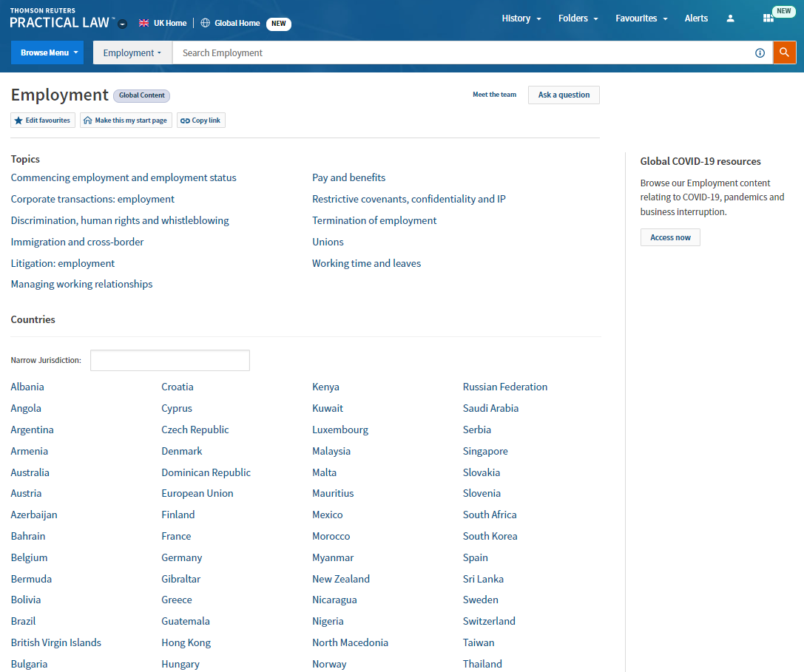Click the Ask a question button

tap(564, 95)
